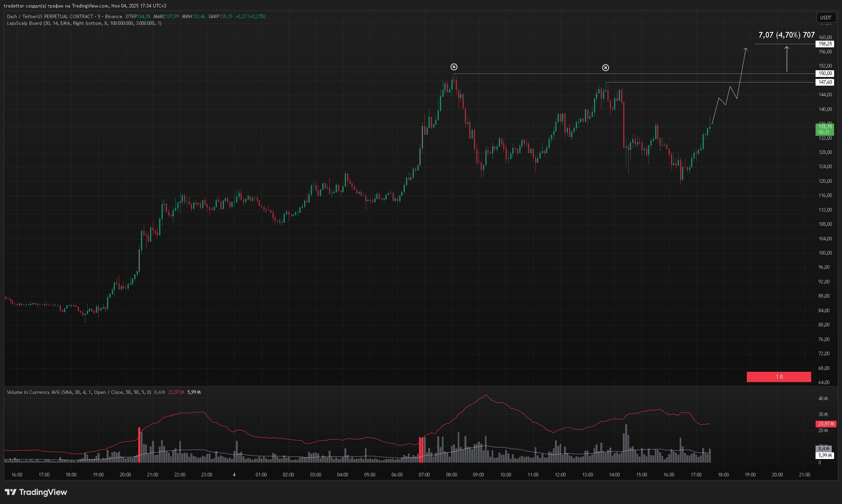Click the white 5,99M volume value label
842x504 pixels.
tap(825, 455)
